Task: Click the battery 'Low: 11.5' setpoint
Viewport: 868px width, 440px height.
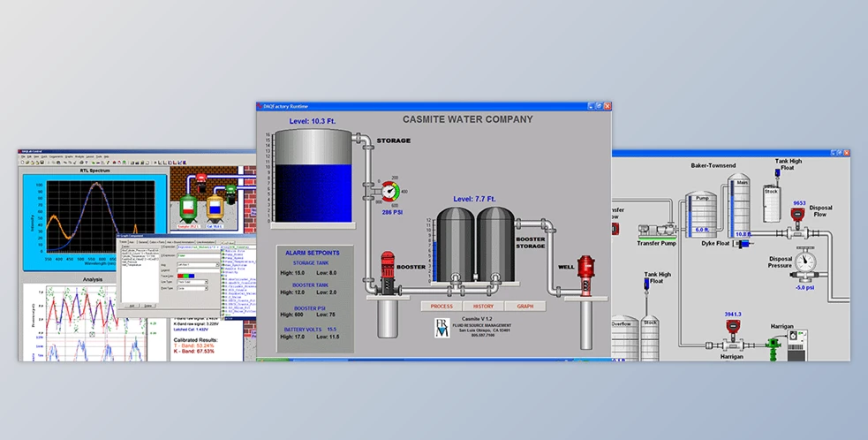Action: pyautogui.click(x=328, y=337)
